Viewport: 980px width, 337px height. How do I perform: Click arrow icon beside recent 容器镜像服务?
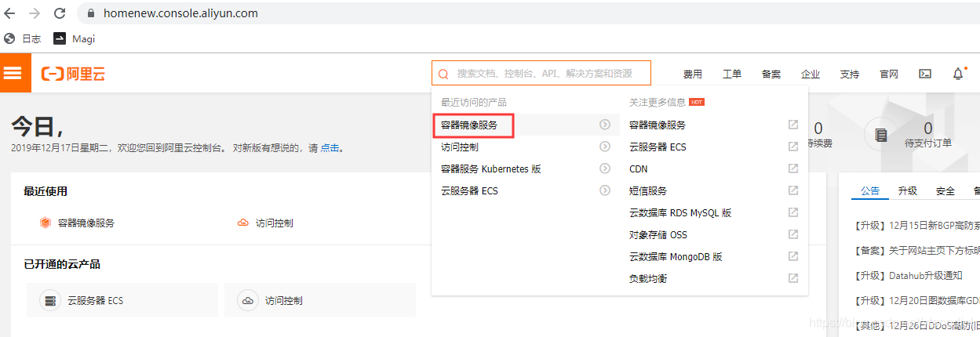[x=605, y=125]
